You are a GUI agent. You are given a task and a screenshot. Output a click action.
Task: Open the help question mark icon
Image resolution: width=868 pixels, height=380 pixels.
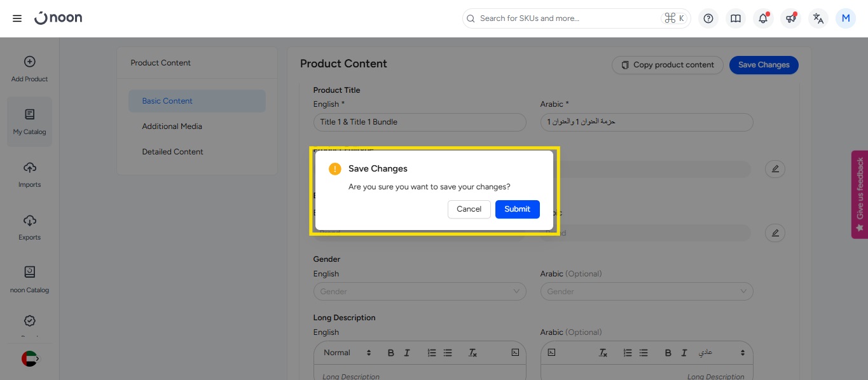point(708,18)
